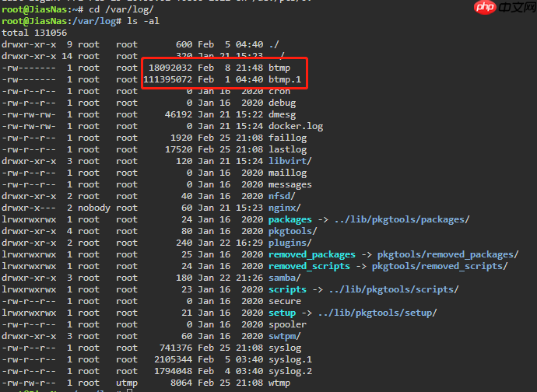Select the 21:48 timestamp of btmp

(x=249, y=68)
